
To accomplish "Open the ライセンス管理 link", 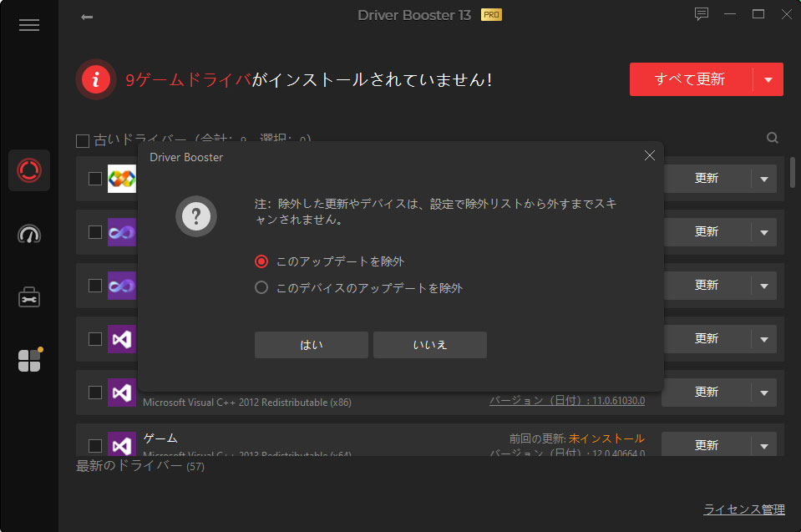I will tap(744, 509).
